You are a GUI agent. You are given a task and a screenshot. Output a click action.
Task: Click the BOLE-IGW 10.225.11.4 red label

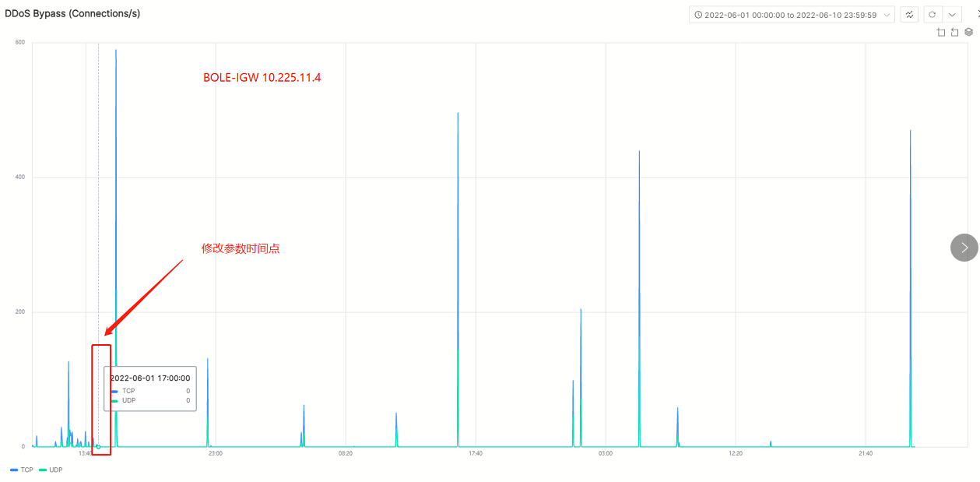pos(262,78)
